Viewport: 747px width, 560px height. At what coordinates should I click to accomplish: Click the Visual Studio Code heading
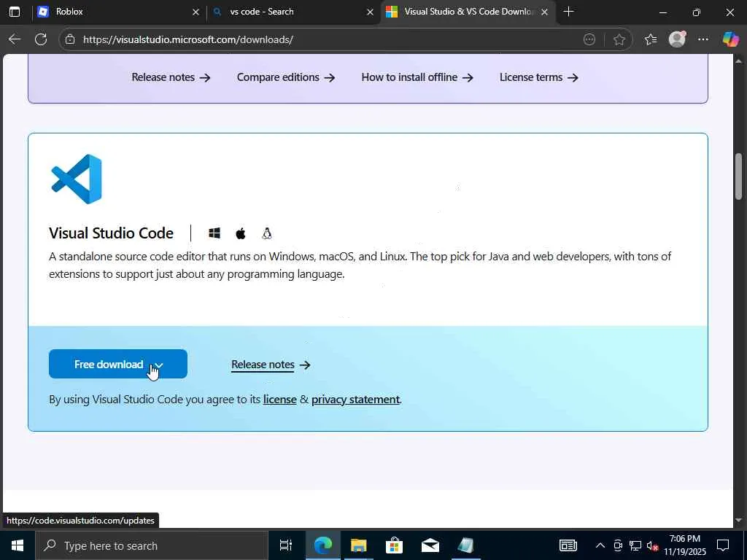tap(111, 233)
